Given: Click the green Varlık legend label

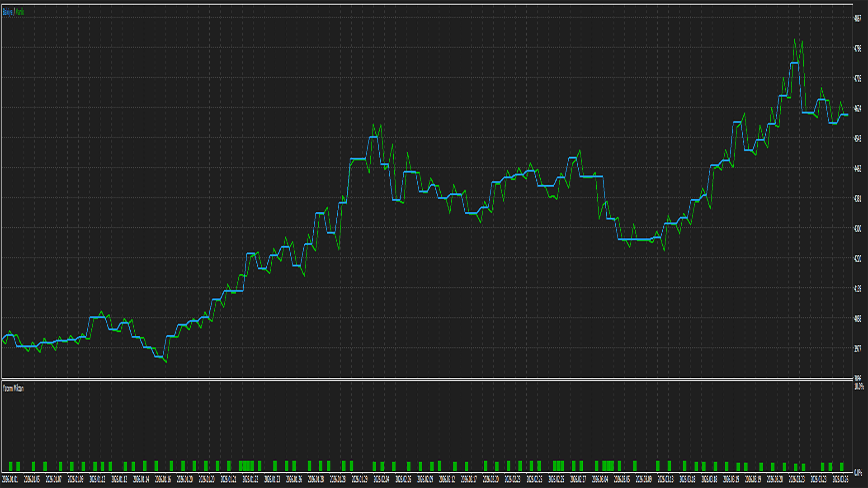Looking at the screenshot, I should click(20, 12).
